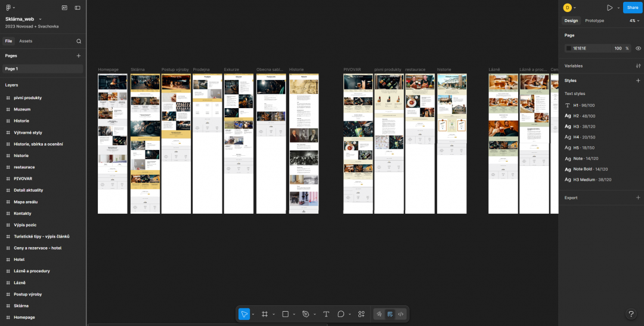Open the Actions/resources tool
The width and height of the screenshot is (644, 326).
tap(361, 314)
